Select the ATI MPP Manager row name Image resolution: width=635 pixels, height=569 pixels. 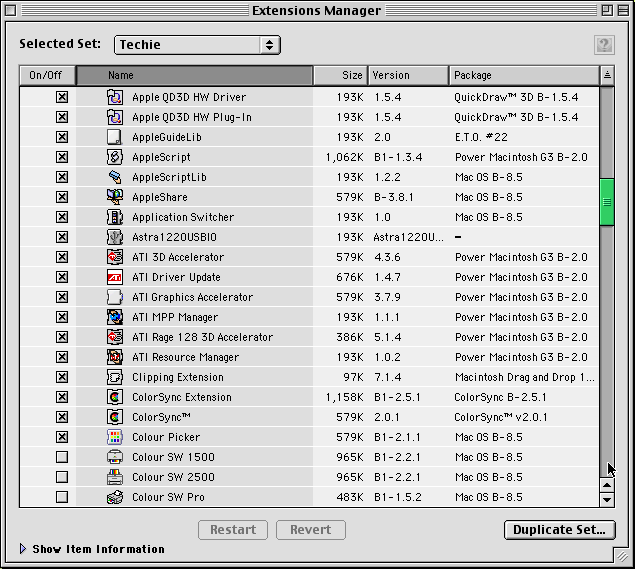pos(175,317)
